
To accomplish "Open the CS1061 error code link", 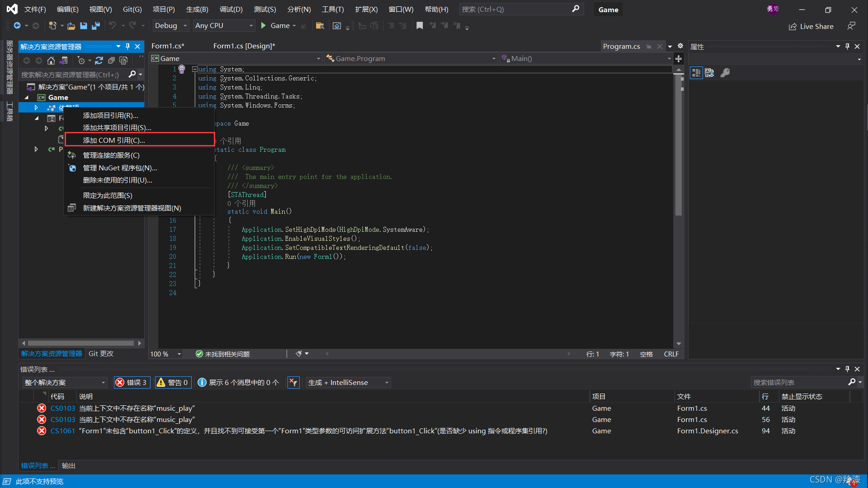I will click(x=62, y=431).
